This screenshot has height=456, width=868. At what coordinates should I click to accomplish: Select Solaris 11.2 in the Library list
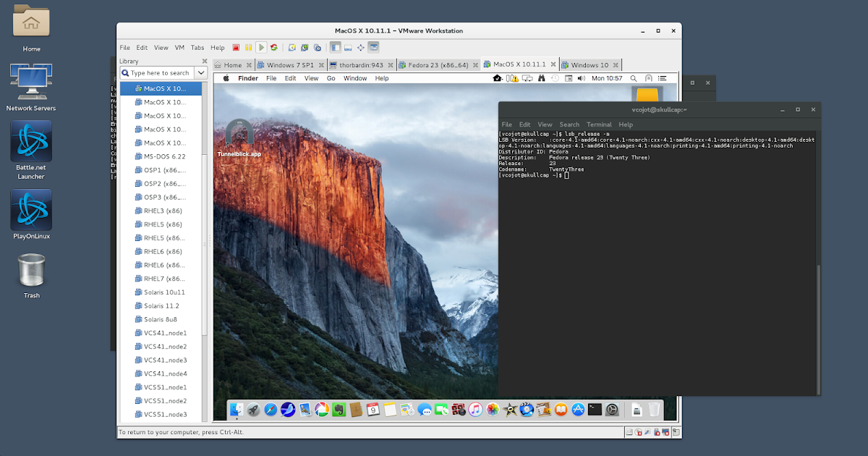(x=163, y=305)
